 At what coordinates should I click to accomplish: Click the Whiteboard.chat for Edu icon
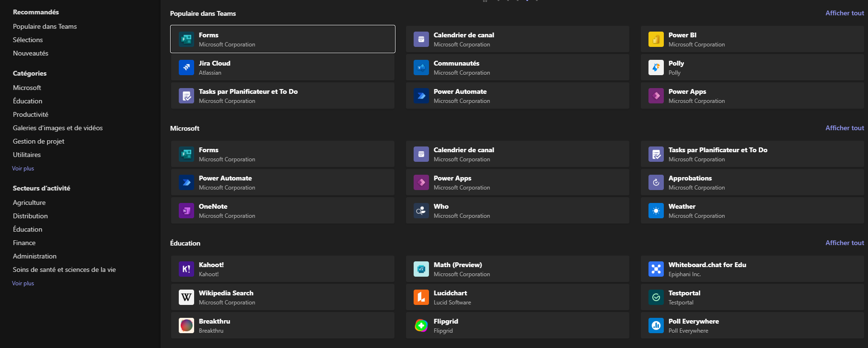[656, 269]
